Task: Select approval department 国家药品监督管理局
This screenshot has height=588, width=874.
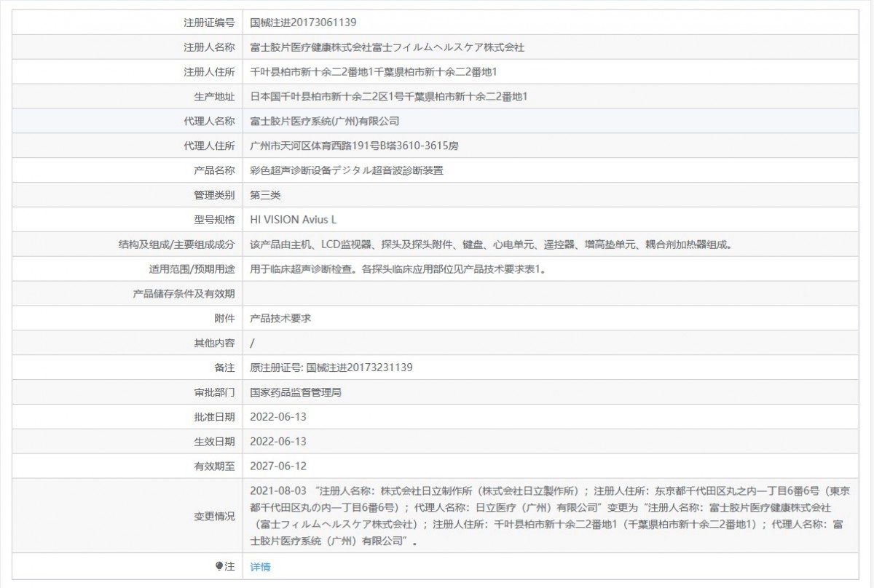Action: point(296,392)
